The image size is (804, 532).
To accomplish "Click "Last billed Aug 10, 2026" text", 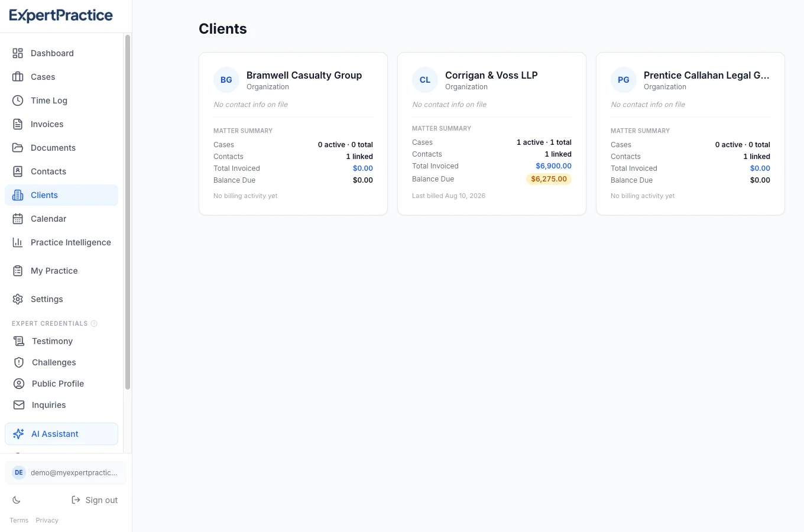I will [449, 196].
